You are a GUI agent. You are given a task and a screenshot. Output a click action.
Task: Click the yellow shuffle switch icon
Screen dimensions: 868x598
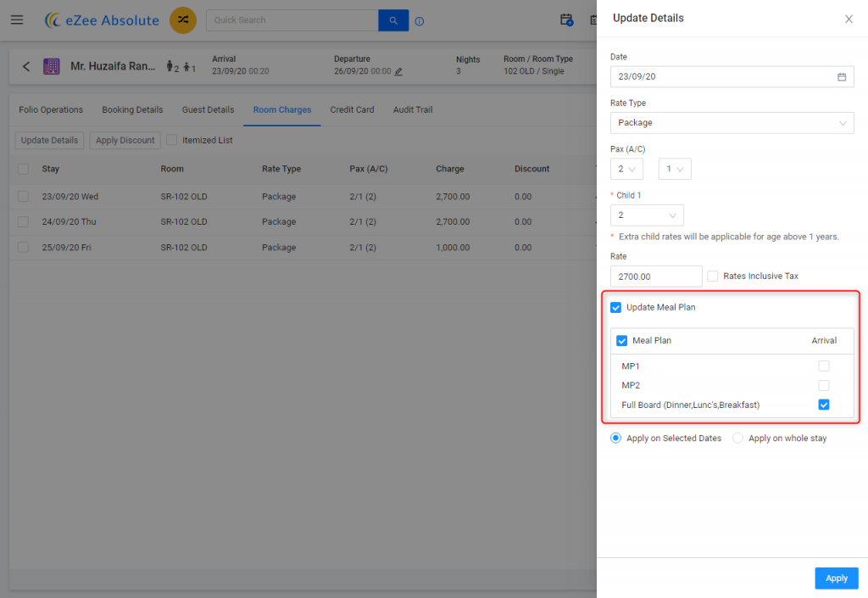click(x=183, y=20)
